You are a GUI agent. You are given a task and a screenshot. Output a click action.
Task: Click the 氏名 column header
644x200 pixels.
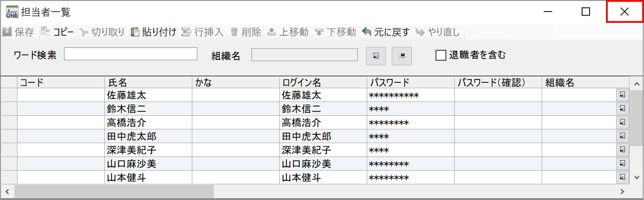tap(148, 83)
